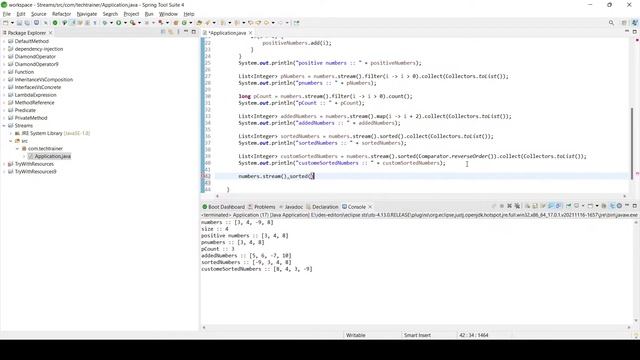Maximize the editor area
Image resolution: width=640 pixels, height=360 pixels.
[x=635, y=32]
